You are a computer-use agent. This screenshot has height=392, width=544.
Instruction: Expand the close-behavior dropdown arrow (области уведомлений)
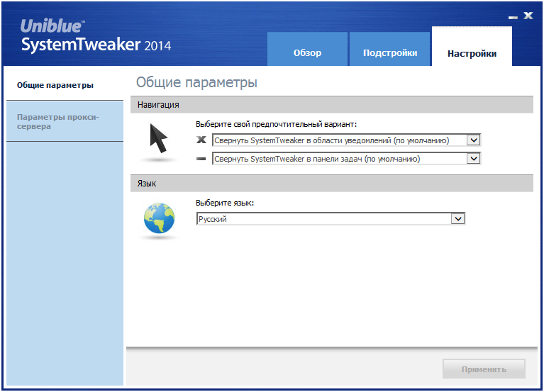click(473, 140)
